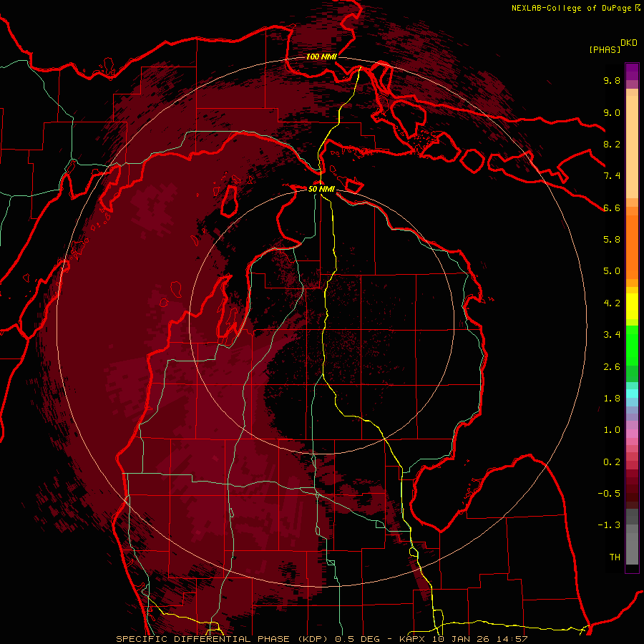Viewport: 644px width, 644px height.
Task: Click the [PHAS] unit label
Action: pyautogui.click(x=605, y=49)
